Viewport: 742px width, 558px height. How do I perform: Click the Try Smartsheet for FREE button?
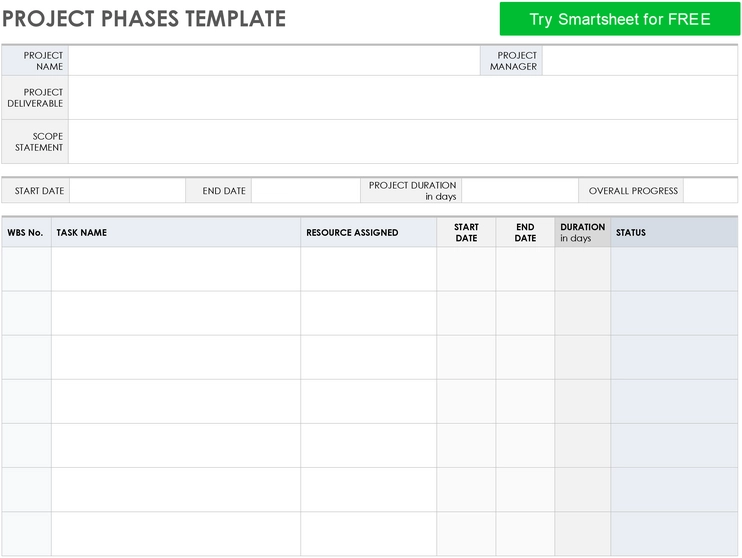(619, 19)
